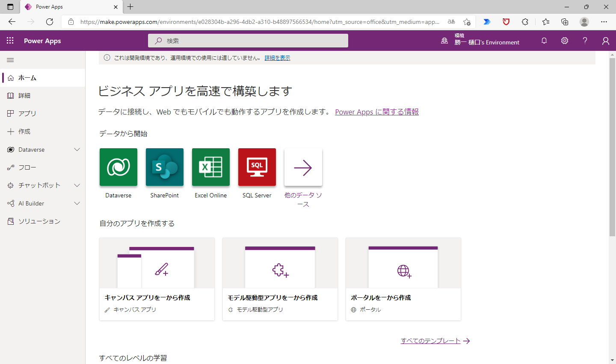Start from SharePoint data tile
616x364 pixels.
click(165, 167)
